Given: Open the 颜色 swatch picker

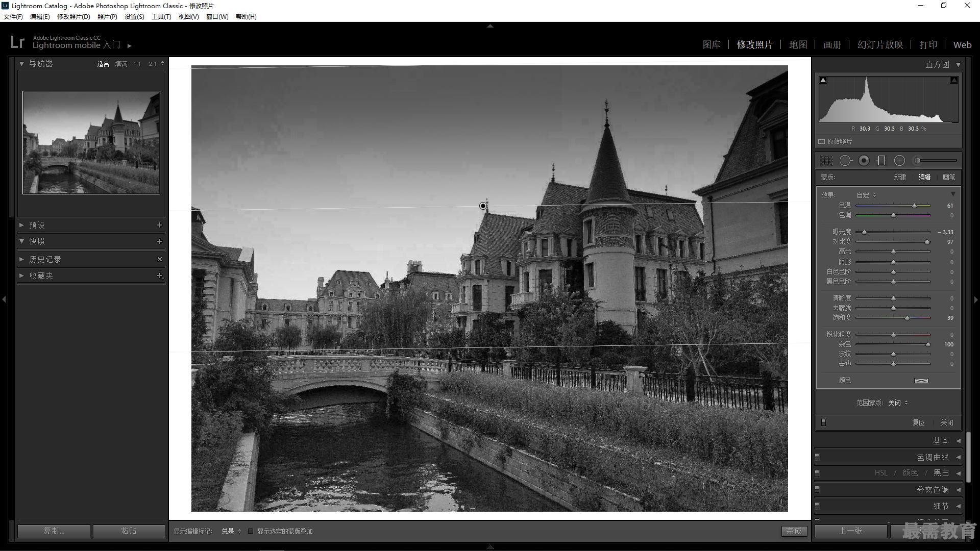Looking at the screenshot, I should pyautogui.click(x=921, y=381).
